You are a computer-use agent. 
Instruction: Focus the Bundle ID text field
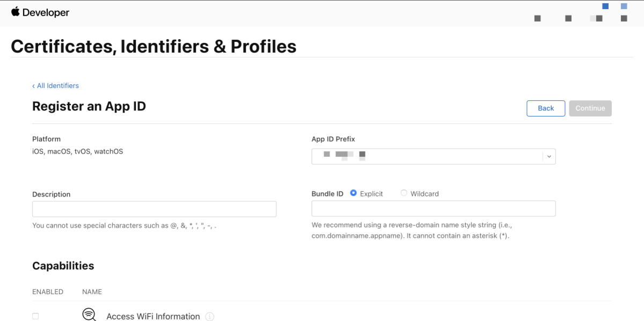(x=434, y=209)
